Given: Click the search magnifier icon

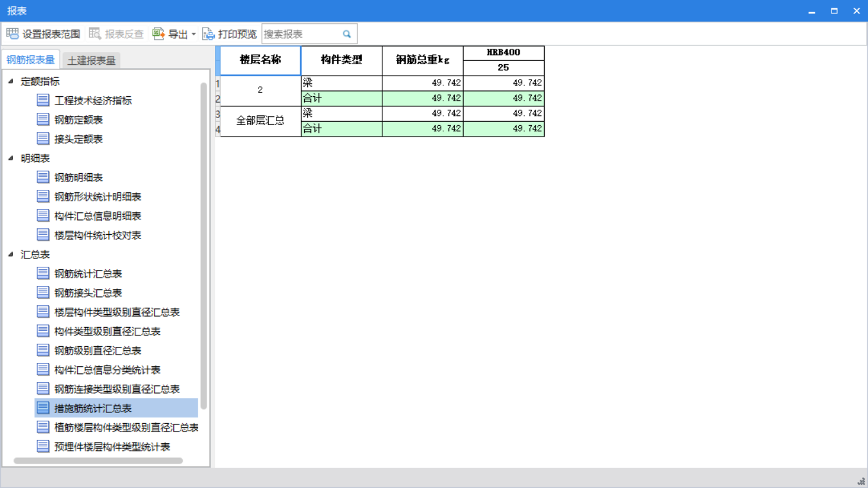Looking at the screenshot, I should click(347, 34).
